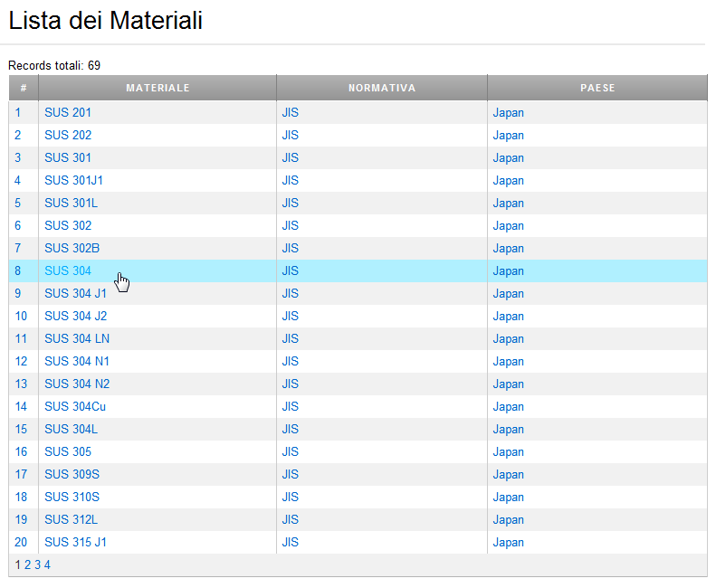The image size is (716, 588).
Task: Sort by the PAESE column header
Action: (597, 88)
